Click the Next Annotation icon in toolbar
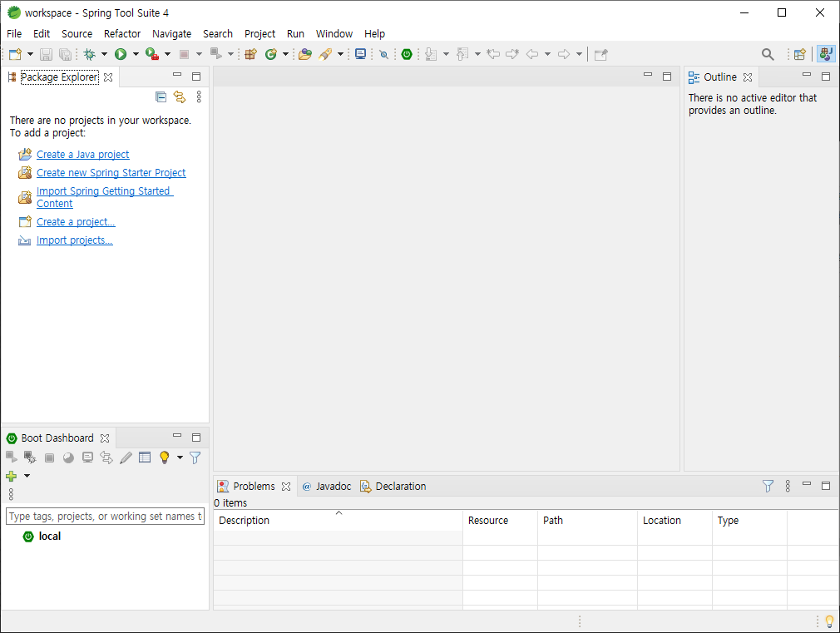The width and height of the screenshot is (840, 633). pyautogui.click(x=431, y=54)
